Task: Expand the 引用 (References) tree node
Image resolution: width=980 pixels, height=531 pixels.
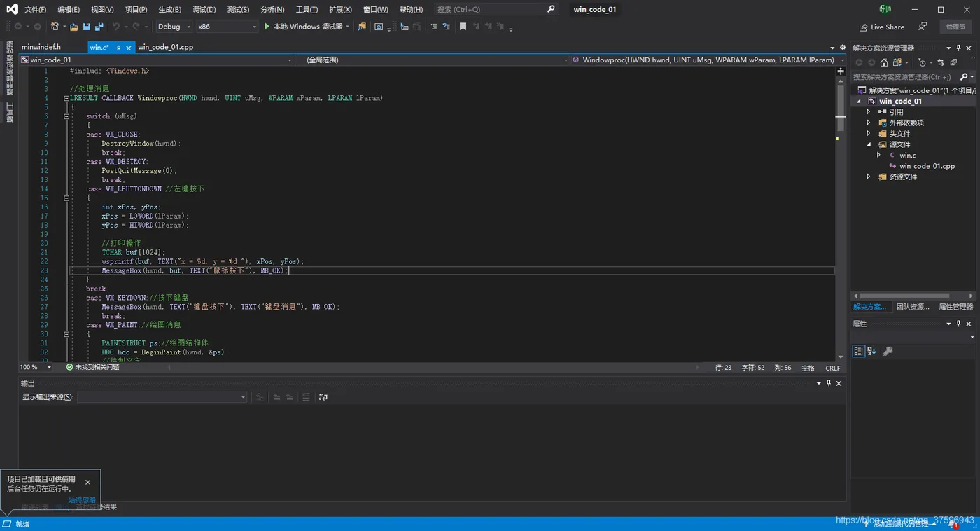Action: pyautogui.click(x=869, y=112)
